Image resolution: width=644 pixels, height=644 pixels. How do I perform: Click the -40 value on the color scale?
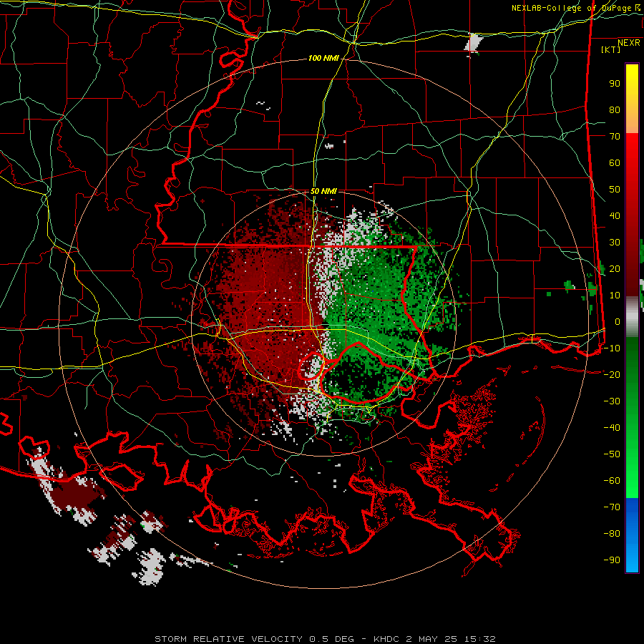tap(612, 428)
